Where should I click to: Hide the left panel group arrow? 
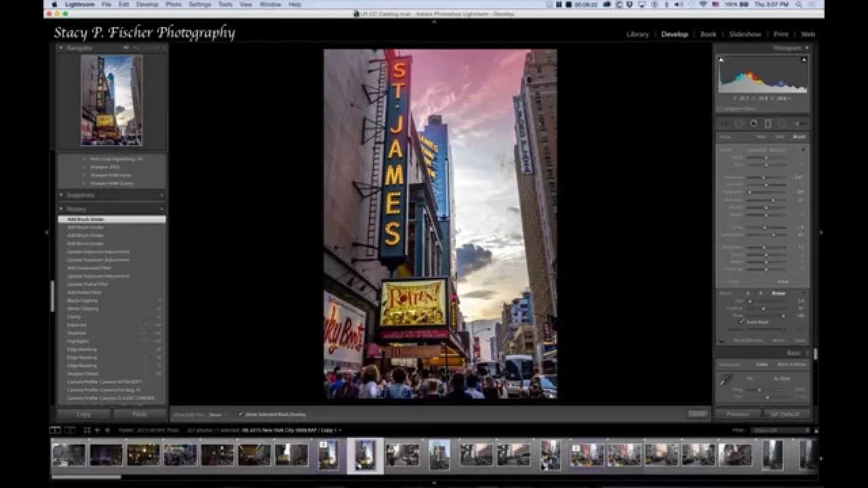47,232
